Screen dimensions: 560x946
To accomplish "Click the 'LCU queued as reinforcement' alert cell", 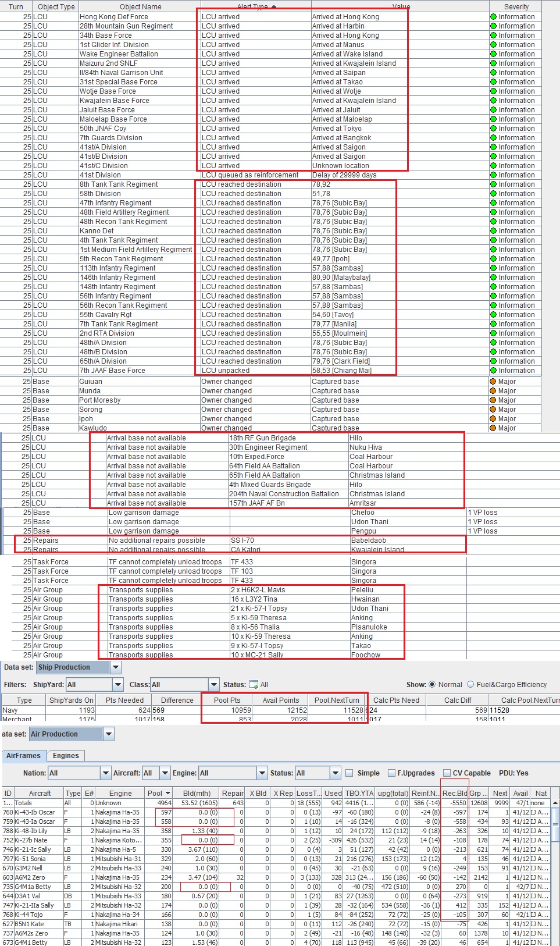I will click(255, 175).
